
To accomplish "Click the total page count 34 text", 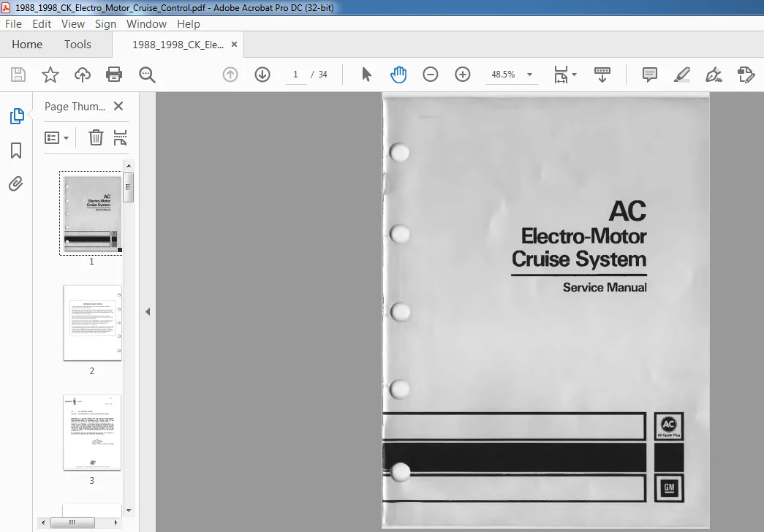I will click(322, 75).
